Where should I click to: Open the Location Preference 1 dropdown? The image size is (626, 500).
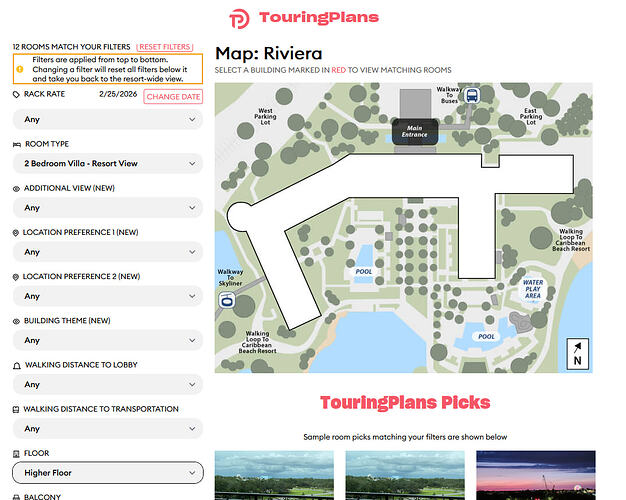pyautogui.click(x=107, y=252)
